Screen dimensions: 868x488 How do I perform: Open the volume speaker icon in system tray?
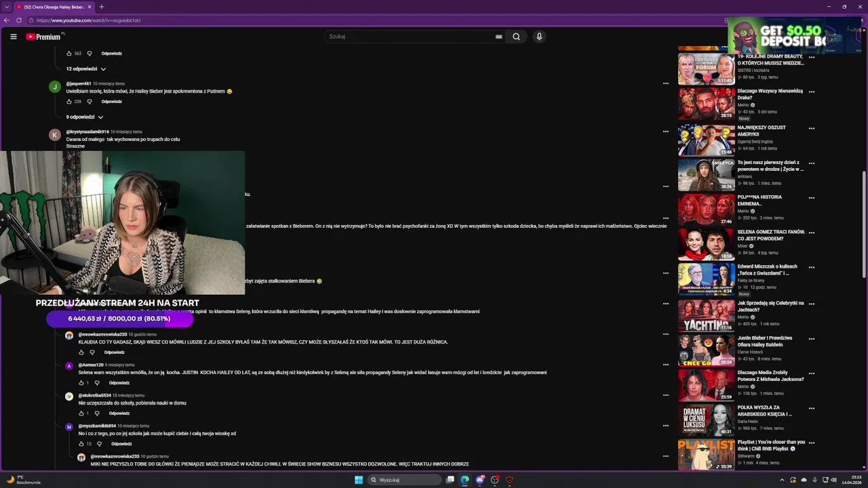point(833,480)
